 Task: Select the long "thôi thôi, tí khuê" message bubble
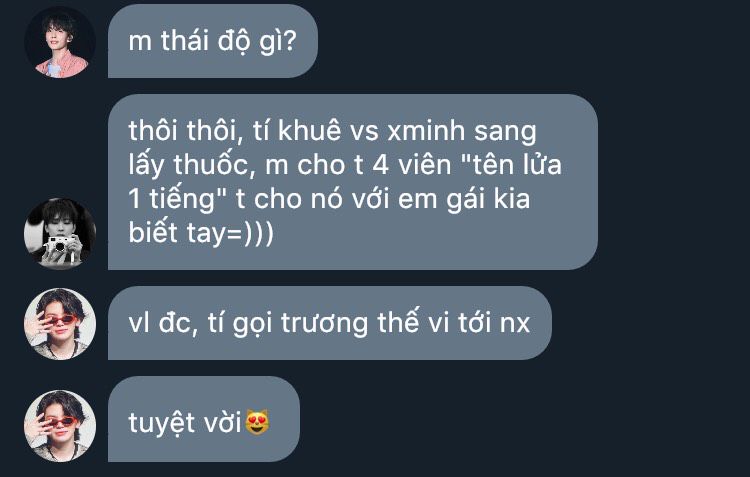353,182
